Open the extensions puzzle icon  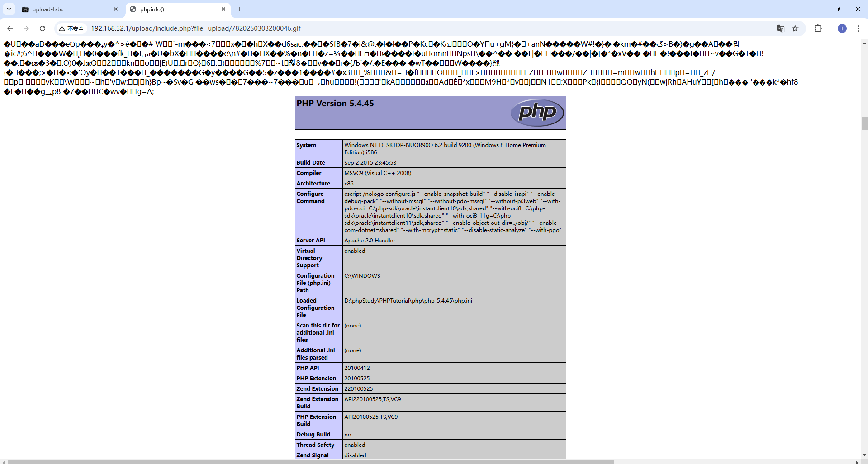pos(818,28)
